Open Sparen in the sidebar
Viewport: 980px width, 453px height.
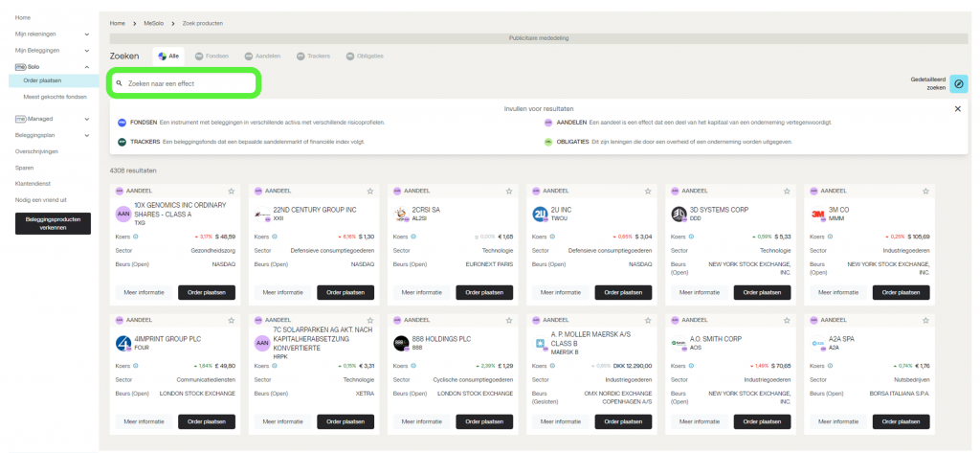(24, 168)
